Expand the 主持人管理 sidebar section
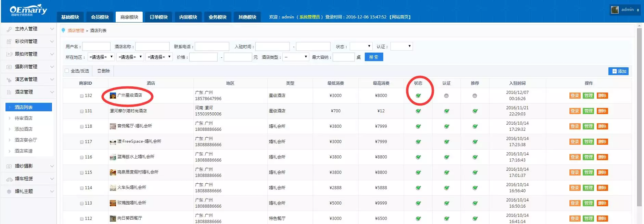644x224 pixels. click(x=28, y=29)
